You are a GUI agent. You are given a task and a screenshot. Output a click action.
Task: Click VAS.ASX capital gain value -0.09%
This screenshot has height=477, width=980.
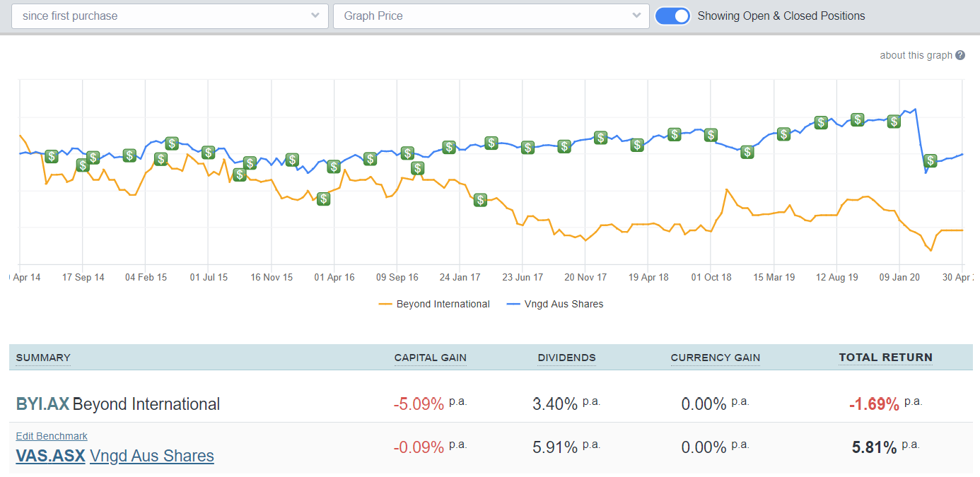(x=419, y=447)
